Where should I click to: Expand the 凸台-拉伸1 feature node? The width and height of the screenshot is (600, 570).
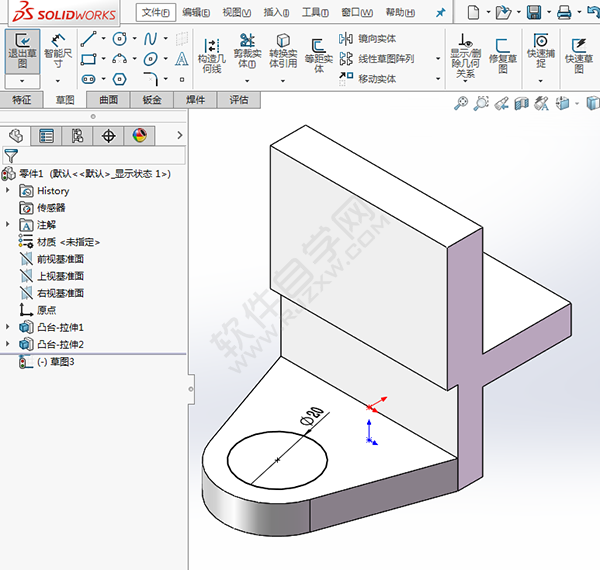point(10,327)
